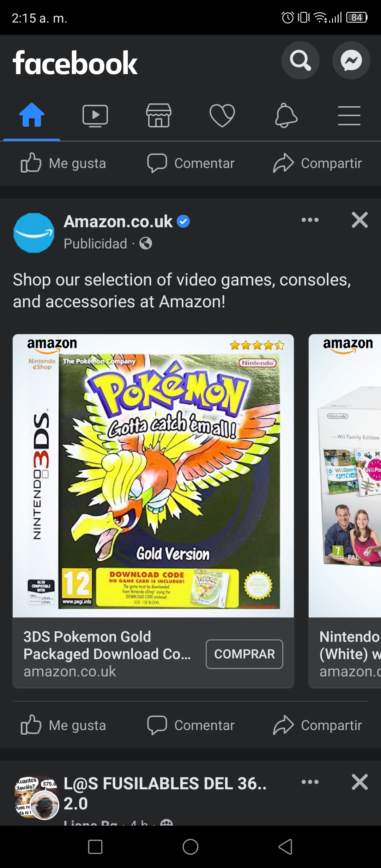Screen dimensions: 381x868
Task: Switch to the Watch video tab
Action: (95, 116)
